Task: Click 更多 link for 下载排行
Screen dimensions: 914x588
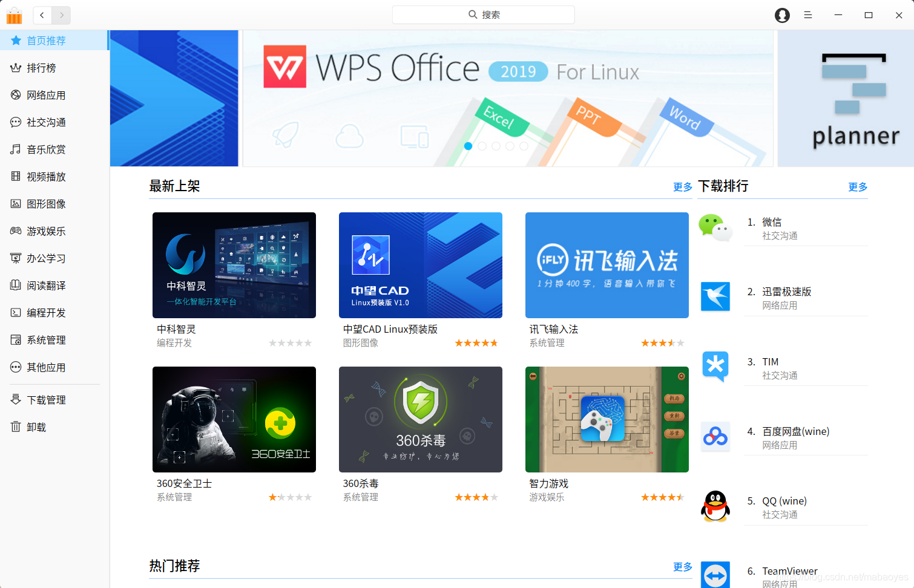Action: [x=858, y=187]
